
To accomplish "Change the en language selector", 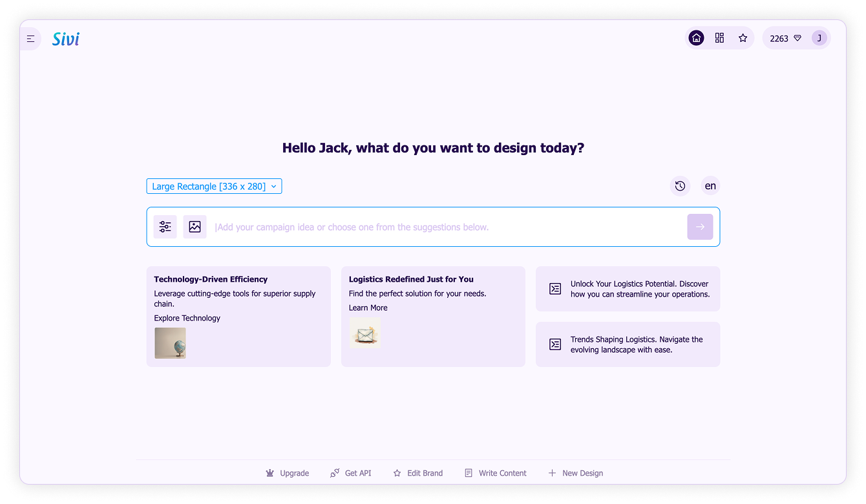I will click(710, 186).
